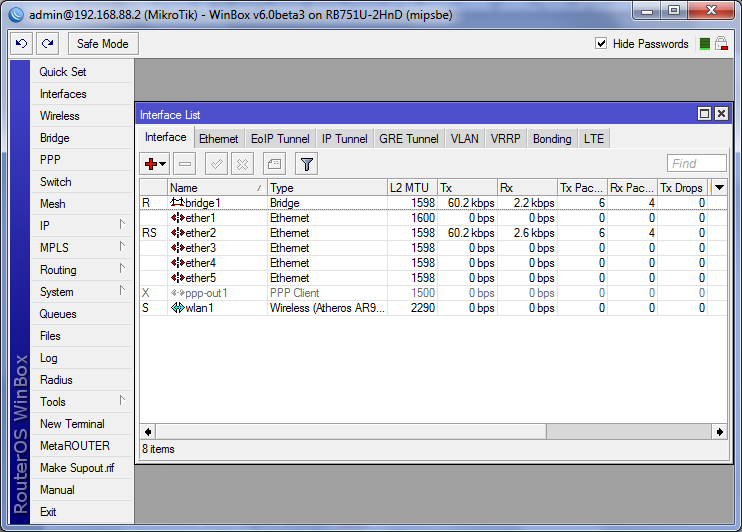This screenshot has height=532, width=742.
Task: Click the Type column header
Action: point(327,188)
